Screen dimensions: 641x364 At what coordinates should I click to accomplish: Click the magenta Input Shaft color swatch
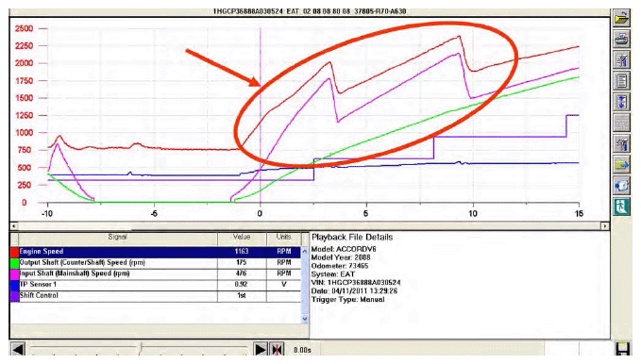pyautogui.click(x=14, y=273)
